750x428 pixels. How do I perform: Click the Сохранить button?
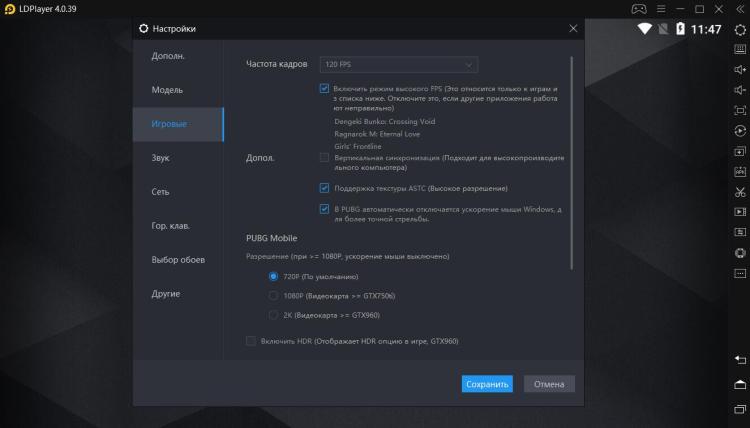(x=487, y=384)
